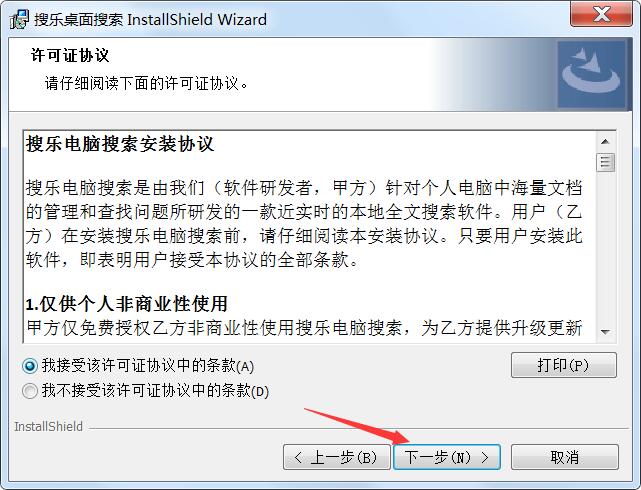Click the 请仔细阅读下面的许可证协议 subtitle
Viewport: 641px width, 490px height.
146,83
